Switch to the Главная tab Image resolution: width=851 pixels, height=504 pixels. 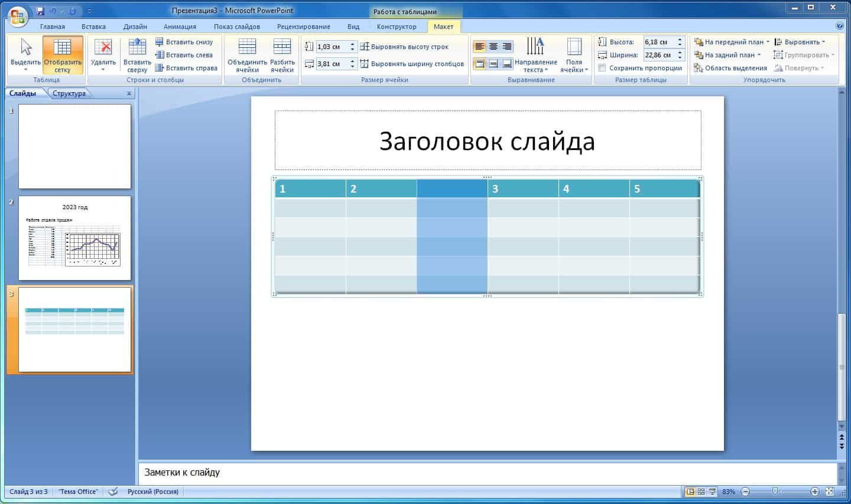pos(53,27)
